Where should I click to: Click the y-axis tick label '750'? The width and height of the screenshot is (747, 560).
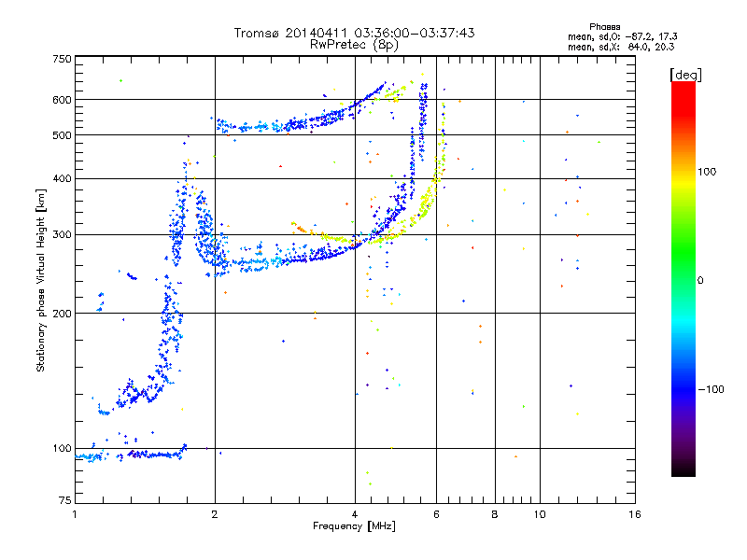tap(63, 59)
